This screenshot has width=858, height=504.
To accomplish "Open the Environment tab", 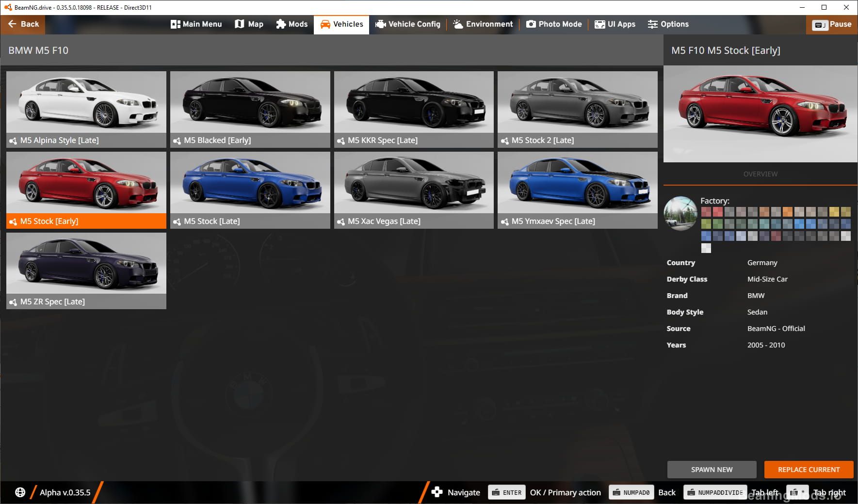I will tap(483, 24).
